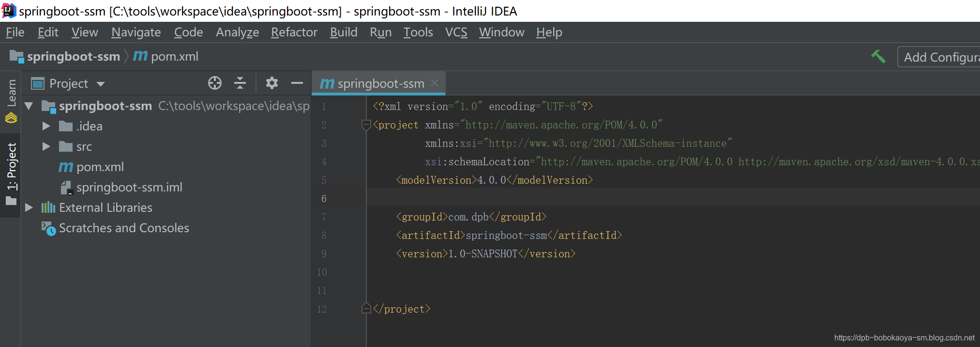Click the IntelliJ IDEA logo in the title bar
This screenshot has width=980, height=347.
[x=8, y=11]
